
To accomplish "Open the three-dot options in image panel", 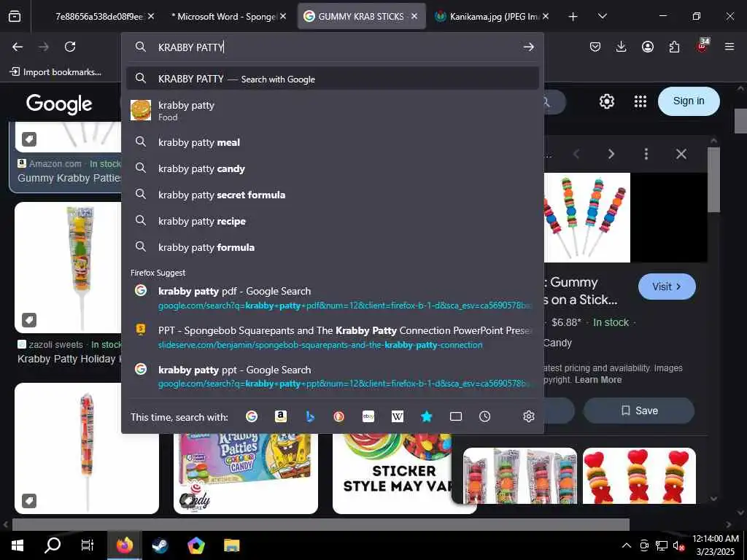I will pyautogui.click(x=646, y=154).
